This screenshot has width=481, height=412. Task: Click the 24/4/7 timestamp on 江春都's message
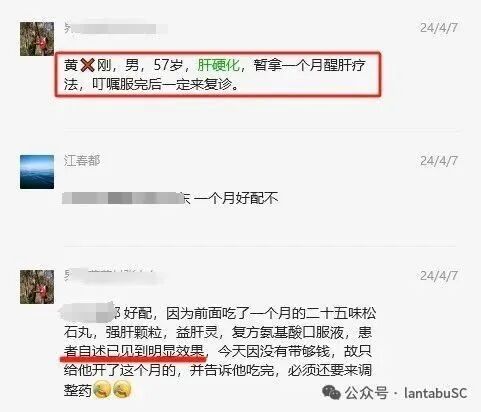[x=438, y=161]
